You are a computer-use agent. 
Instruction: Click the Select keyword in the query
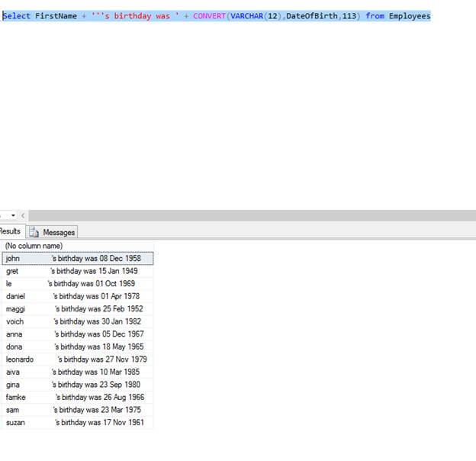click(16, 16)
